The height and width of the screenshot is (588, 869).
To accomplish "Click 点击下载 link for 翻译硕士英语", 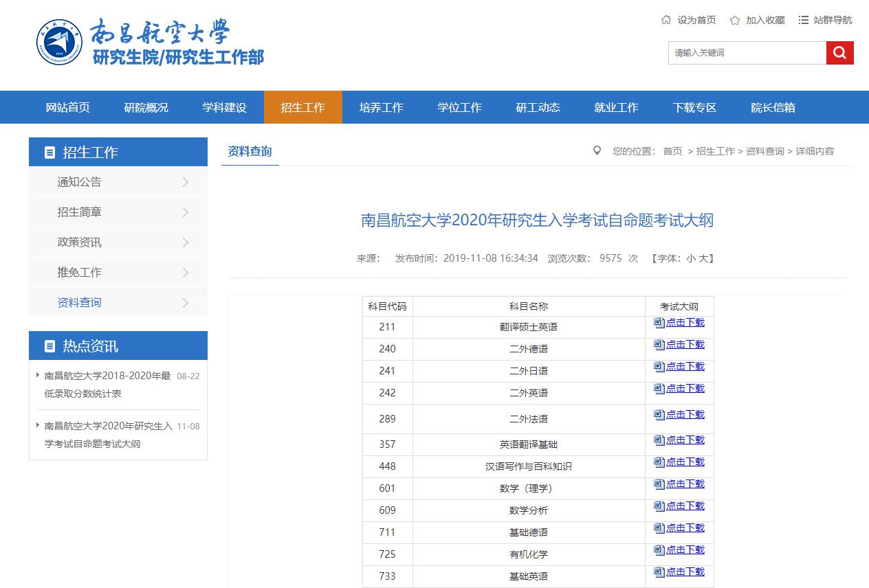I will tap(685, 323).
